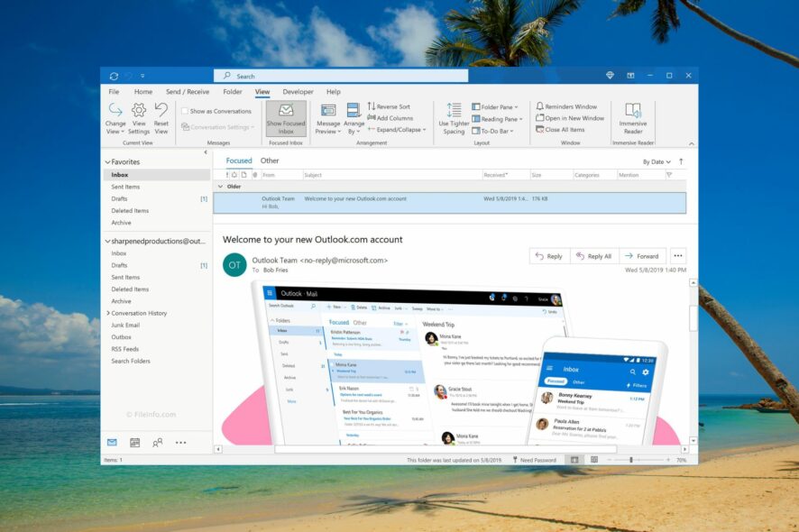Select Inbox under Favorites
This screenshot has width=799, height=532.
pos(157,175)
